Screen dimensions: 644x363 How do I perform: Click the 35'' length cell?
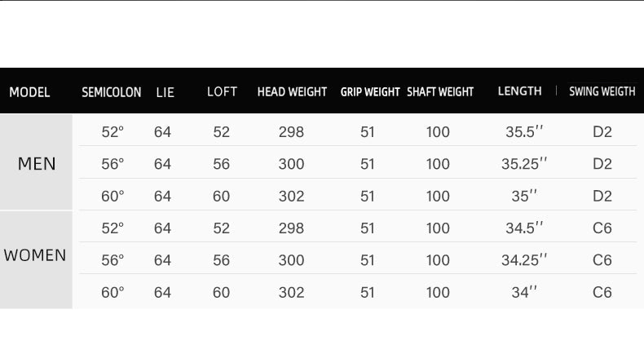(524, 196)
